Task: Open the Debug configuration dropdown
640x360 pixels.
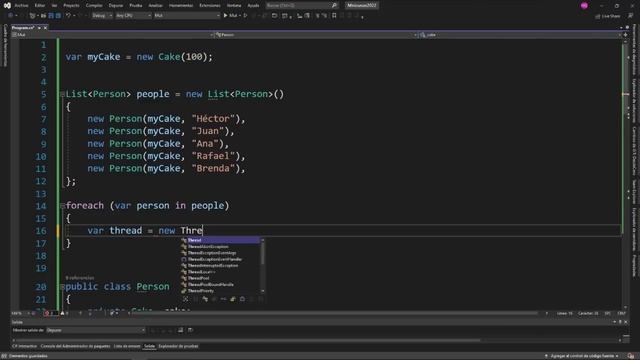Action: 102,16
